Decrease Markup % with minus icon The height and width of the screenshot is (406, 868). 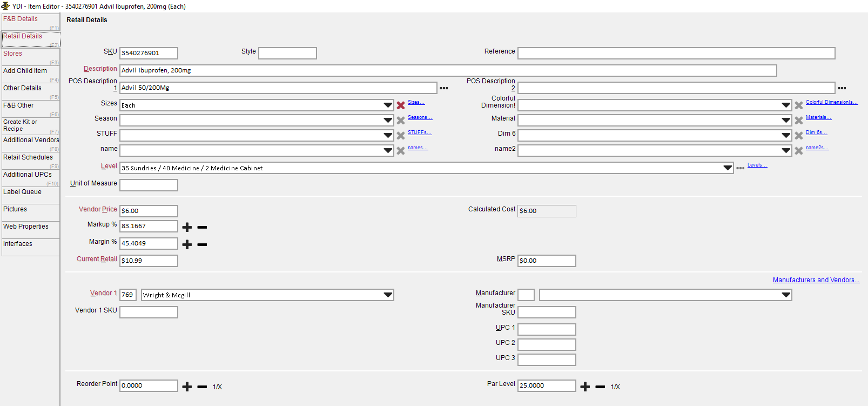[x=202, y=228]
